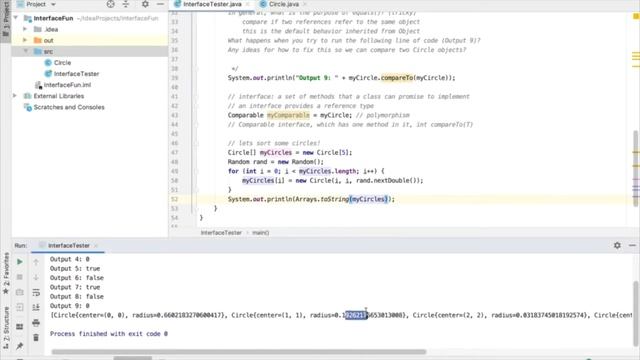Click 'Output 9: 0' console line
The image size is (640, 360).
[x=69, y=306]
